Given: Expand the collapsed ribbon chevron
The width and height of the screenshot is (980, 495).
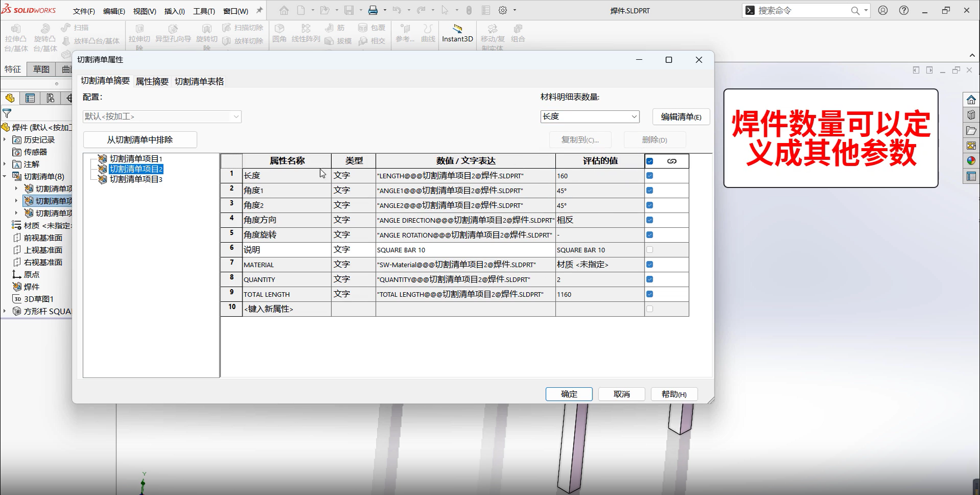Looking at the screenshot, I should [972, 55].
